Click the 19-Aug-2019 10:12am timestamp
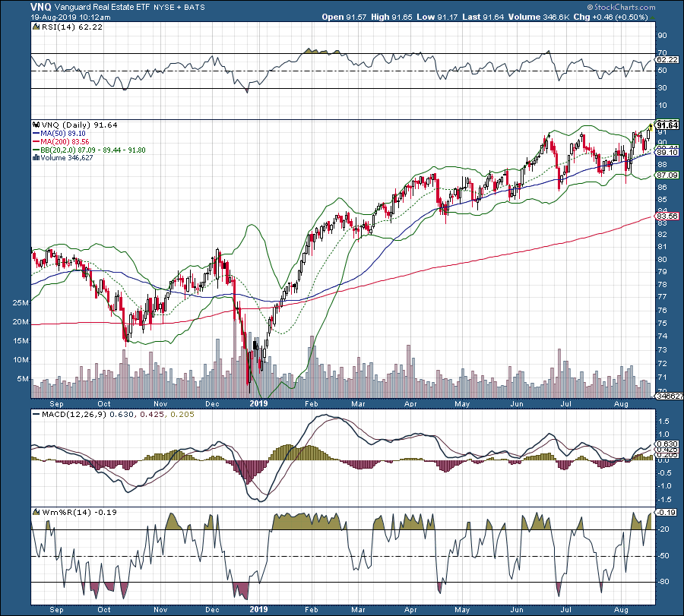 pyautogui.click(x=70, y=17)
